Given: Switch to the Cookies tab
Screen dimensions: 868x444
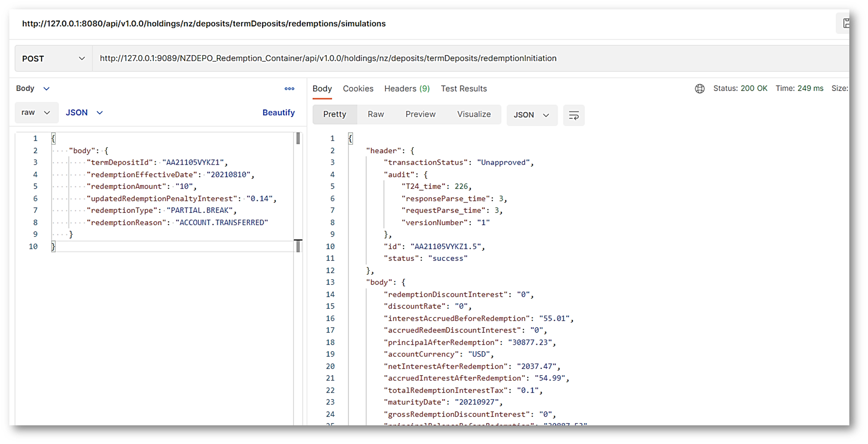Looking at the screenshot, I should pyautogui.click(x=358, y=89).
